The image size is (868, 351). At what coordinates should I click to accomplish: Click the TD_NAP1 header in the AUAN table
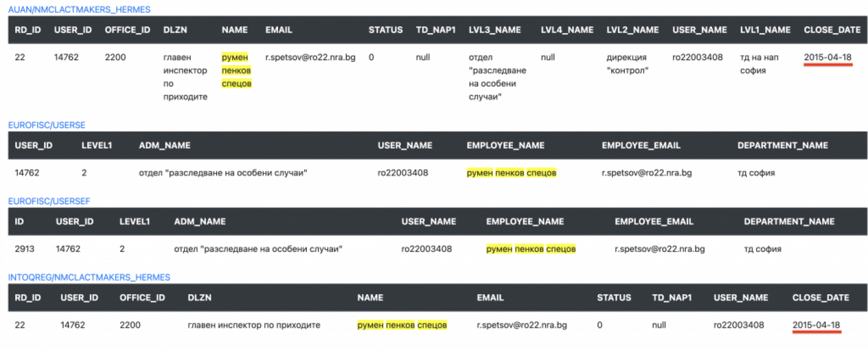[436, 30]
